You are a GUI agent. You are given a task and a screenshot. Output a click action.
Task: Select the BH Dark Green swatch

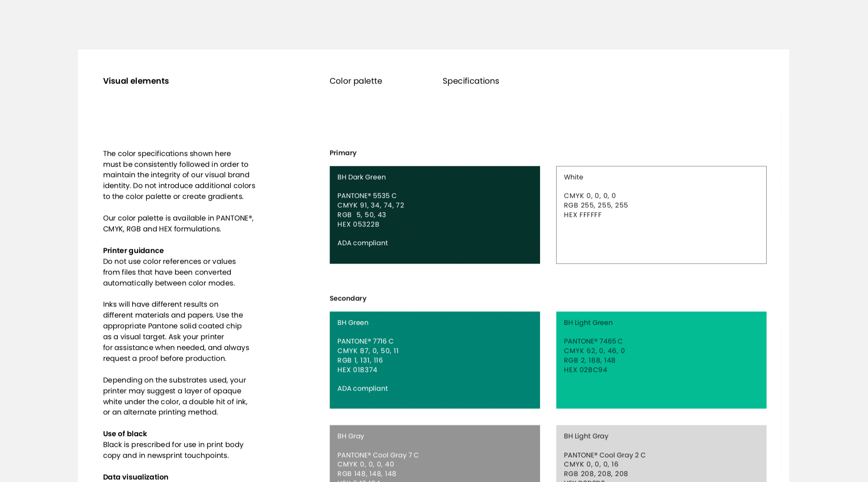point(434,215)
